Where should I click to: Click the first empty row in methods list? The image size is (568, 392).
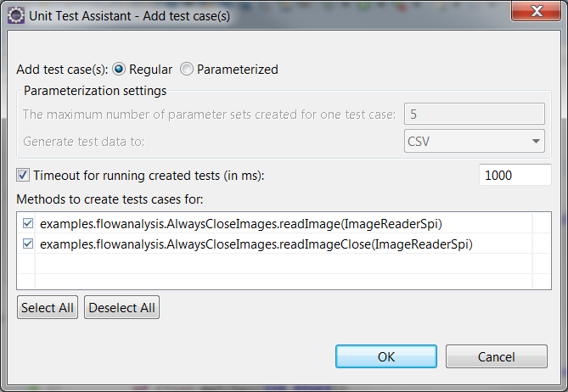pyautogui.click(x=284, y=264)
